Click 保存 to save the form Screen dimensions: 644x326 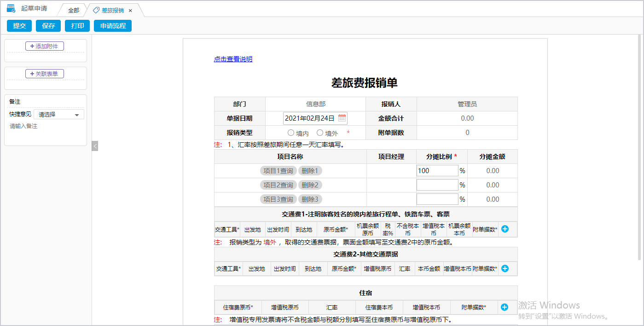coord(48,26)
